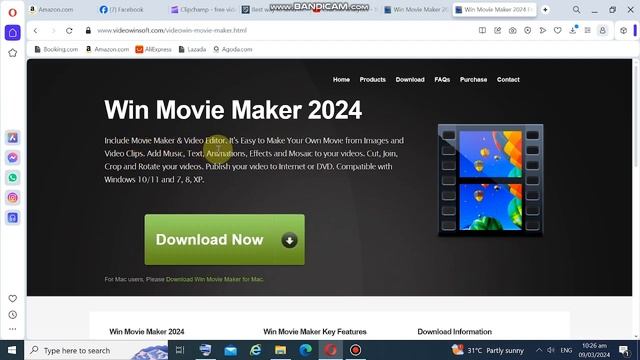
Task: Open Easy Setup sliders icon
Action: tap(588, 30)
